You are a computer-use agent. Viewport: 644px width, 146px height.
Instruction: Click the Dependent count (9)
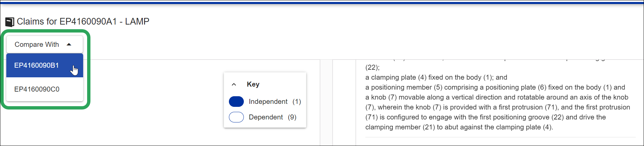pyautogui.click(x=292, y=117)
